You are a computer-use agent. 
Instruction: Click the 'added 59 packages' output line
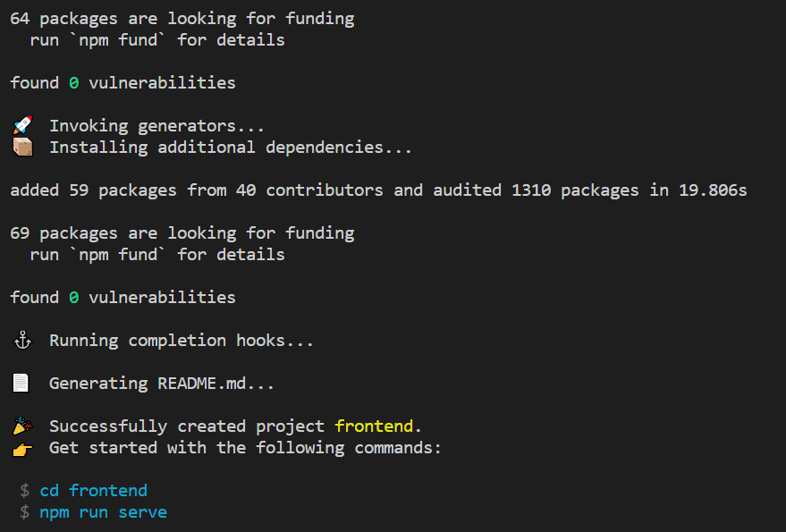[x=378, y=190]
